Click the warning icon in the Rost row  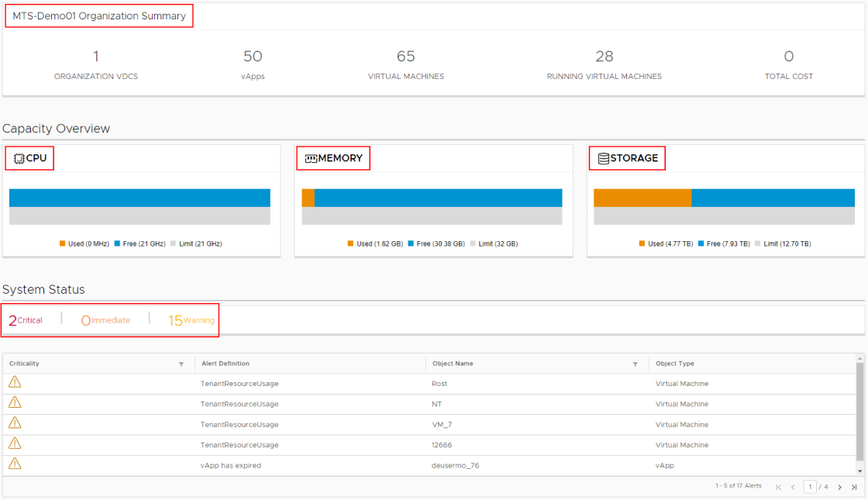pos(15,382)
